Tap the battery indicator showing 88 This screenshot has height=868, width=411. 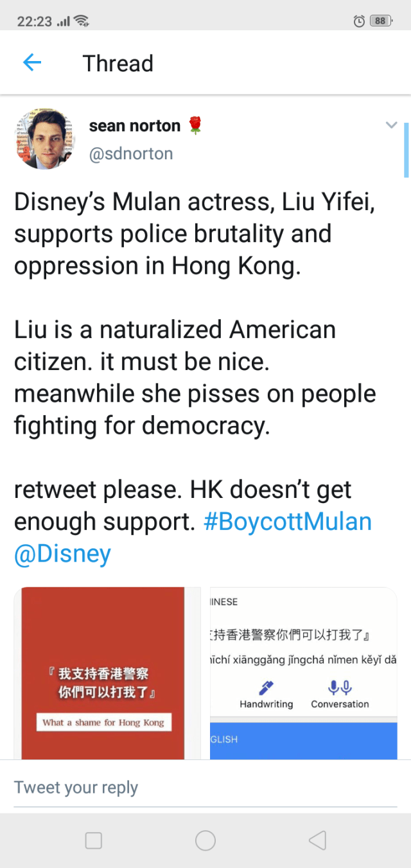pyautogui.click(x=381, y=21)
